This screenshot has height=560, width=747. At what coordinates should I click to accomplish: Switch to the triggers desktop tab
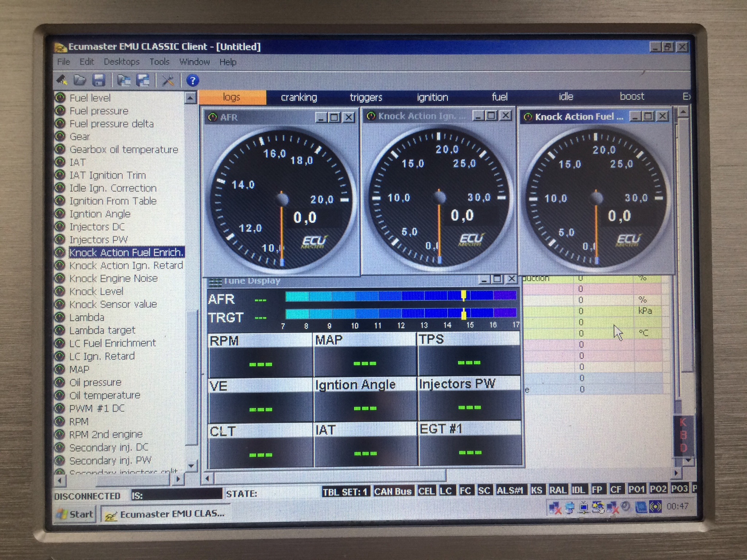pyautogui.click(x=366, y=97)
